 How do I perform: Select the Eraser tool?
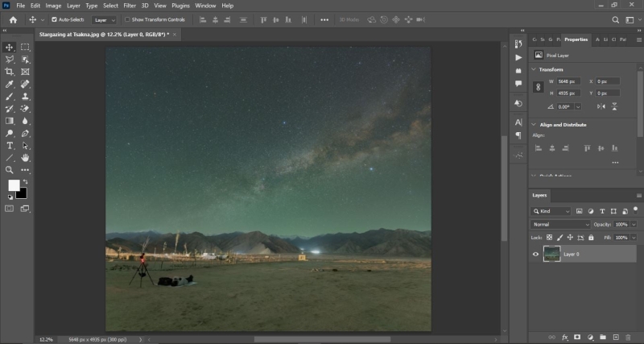coord(25,109)
